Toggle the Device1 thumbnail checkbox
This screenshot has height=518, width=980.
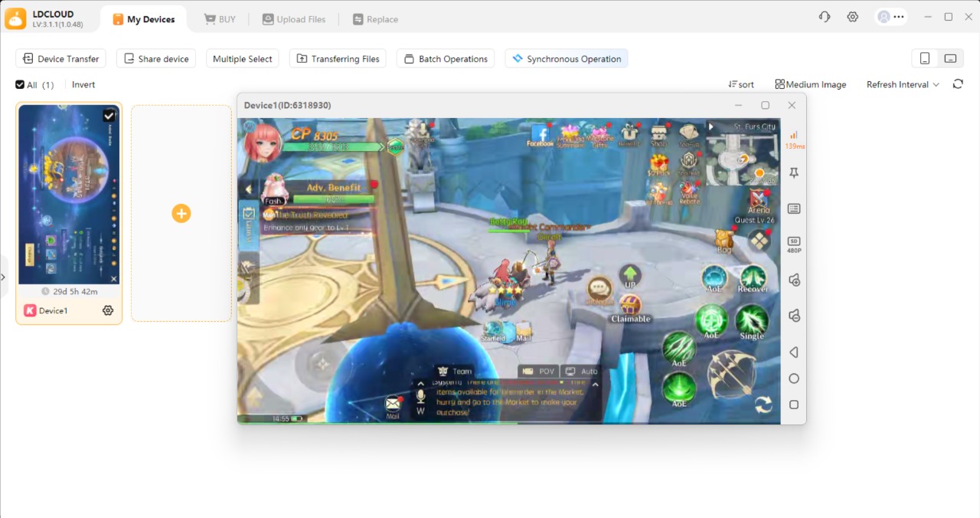click(x=109, y=116)
